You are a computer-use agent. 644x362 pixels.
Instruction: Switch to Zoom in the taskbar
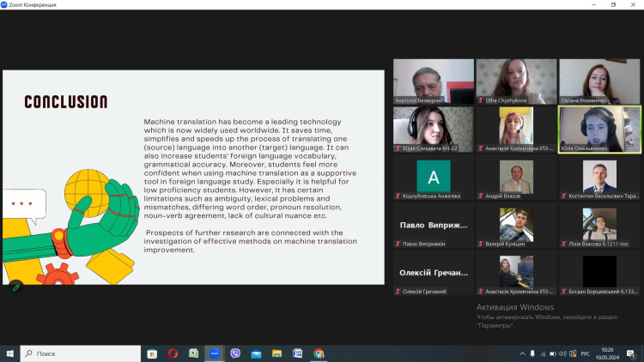pos(215,353)
